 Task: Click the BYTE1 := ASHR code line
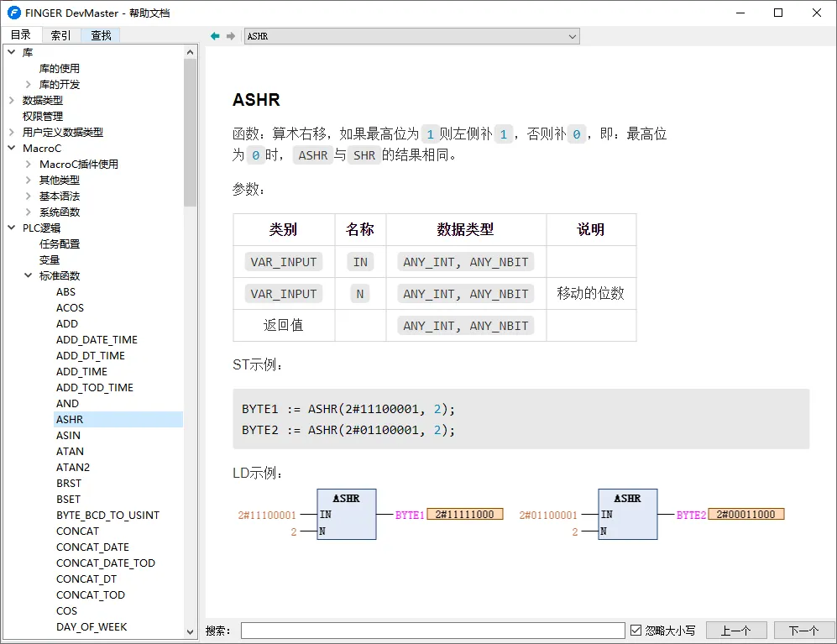348,409
